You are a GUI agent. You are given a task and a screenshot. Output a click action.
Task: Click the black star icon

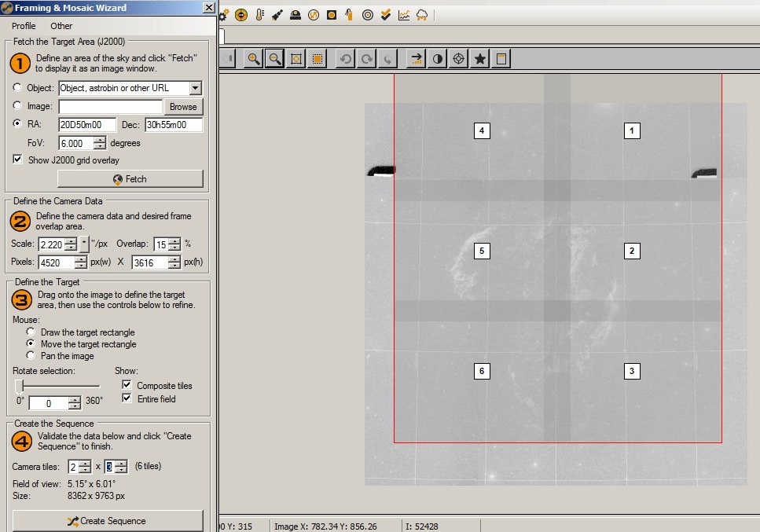coord(480,59)
